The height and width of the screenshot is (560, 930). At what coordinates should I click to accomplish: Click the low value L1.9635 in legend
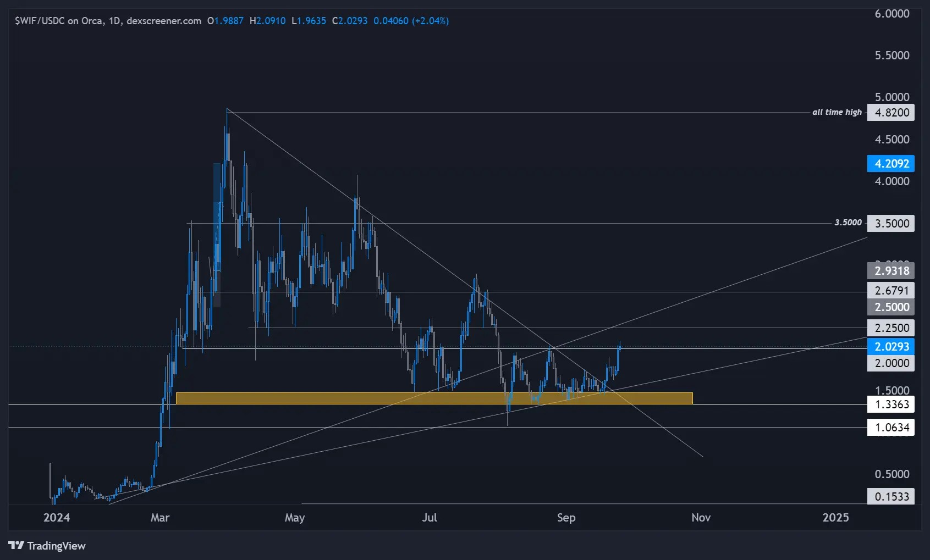pos(309,21)
